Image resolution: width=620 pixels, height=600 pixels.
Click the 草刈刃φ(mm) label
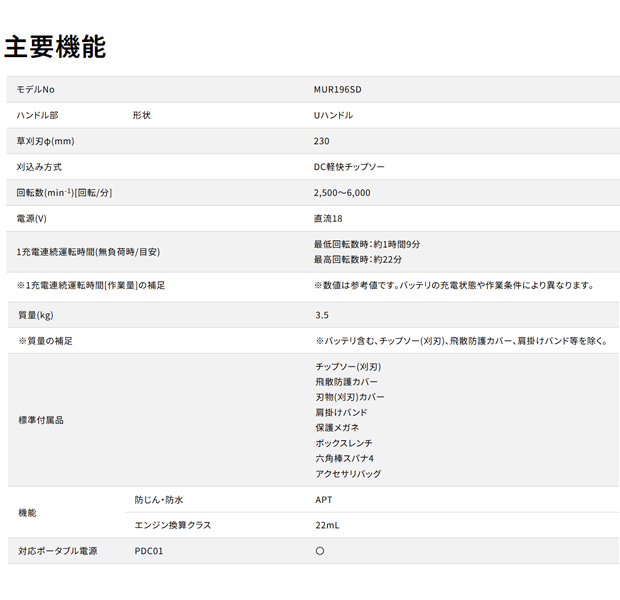tap(47, 141)
